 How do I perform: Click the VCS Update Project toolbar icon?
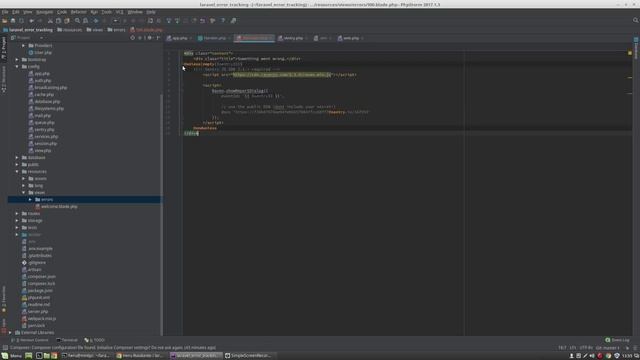pyautogui.click(x=169, y=20)
